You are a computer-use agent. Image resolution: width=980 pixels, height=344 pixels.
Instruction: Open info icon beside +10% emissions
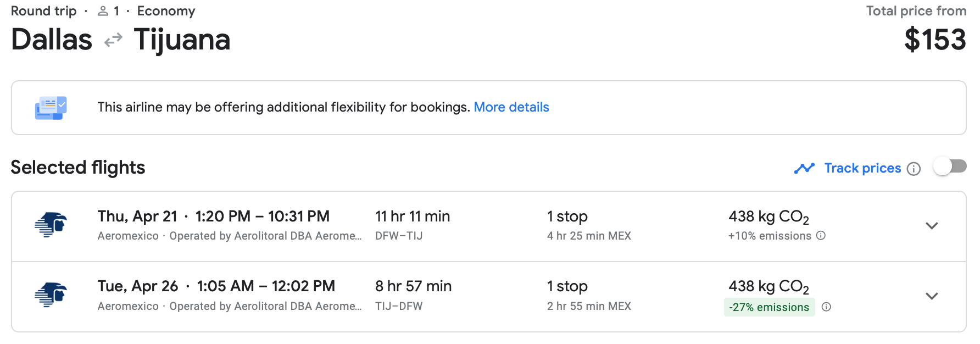point(821,236)
